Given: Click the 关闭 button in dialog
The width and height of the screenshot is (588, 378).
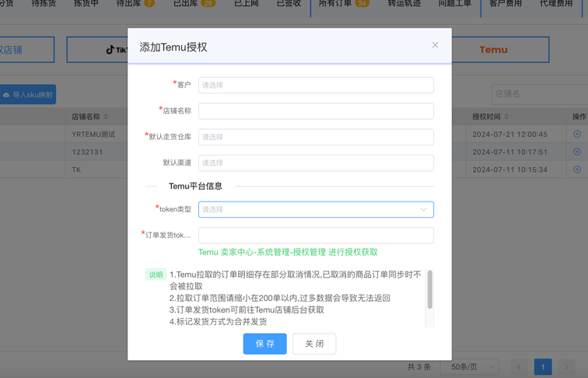Looking at the screenshot, I should point(314,344).
